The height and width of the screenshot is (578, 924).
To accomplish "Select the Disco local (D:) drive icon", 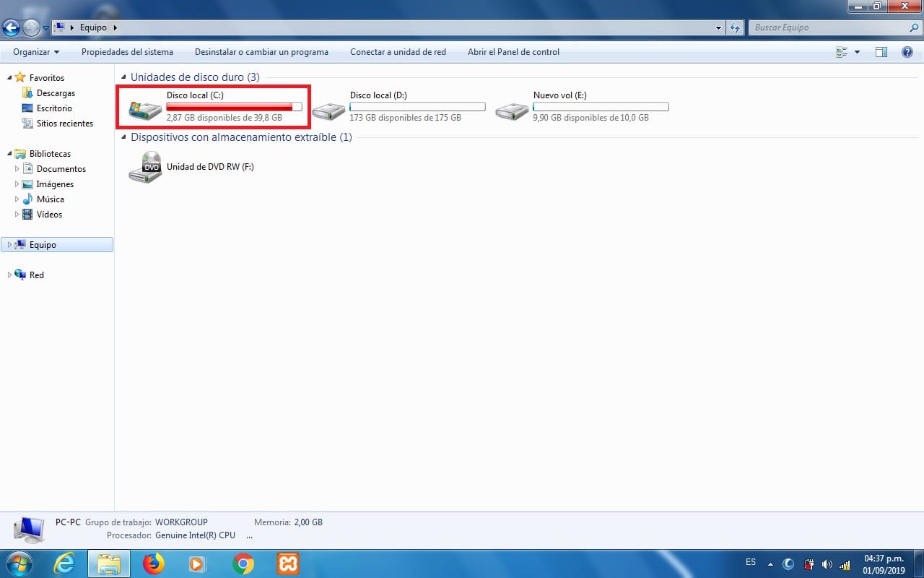I will [328, 109].
